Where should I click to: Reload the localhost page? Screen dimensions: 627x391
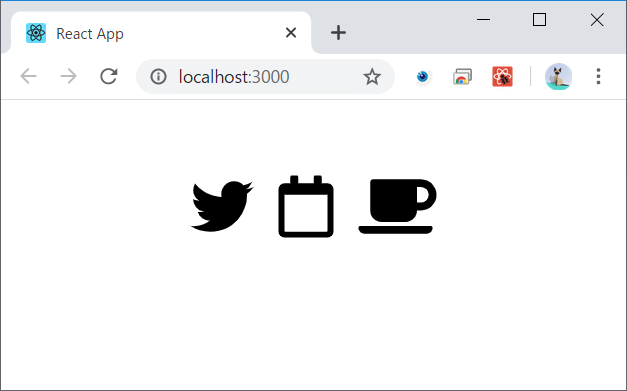108,76
